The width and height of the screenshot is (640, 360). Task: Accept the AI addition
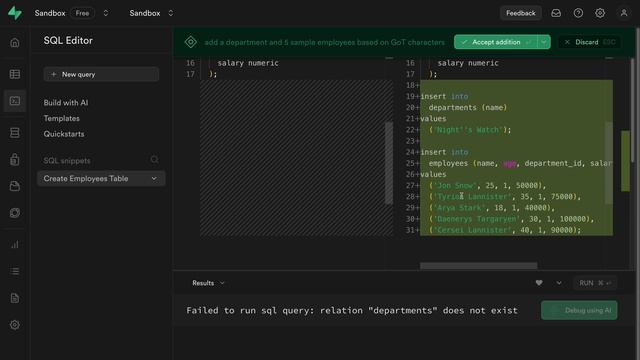click(x=496, y=42)
